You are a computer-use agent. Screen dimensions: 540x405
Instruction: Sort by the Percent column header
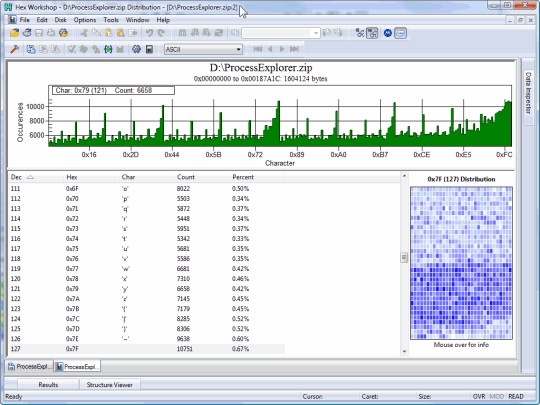[x=257, y=177]
